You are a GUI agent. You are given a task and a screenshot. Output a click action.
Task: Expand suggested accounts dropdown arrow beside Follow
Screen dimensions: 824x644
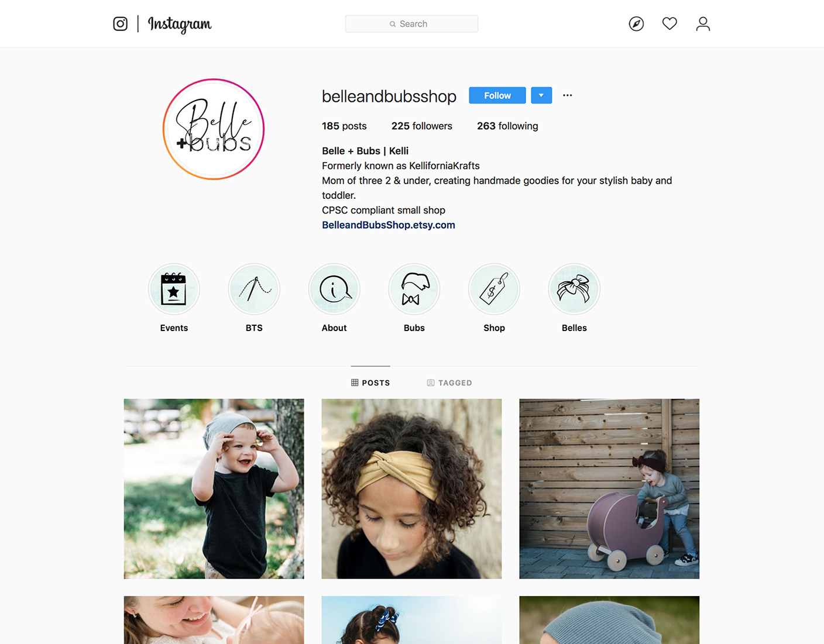tap(541, 95)
